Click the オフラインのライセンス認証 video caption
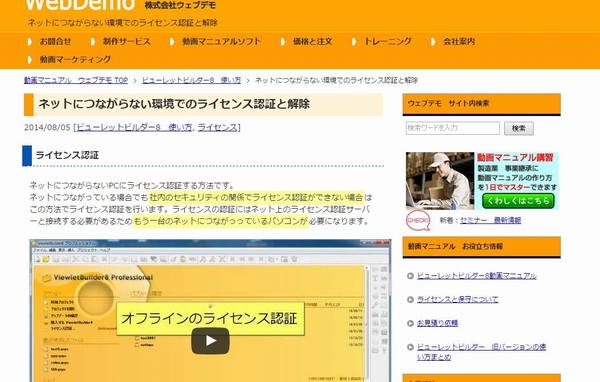The height and width of the screenshot is (382, 600). click(x=210, y=318)
